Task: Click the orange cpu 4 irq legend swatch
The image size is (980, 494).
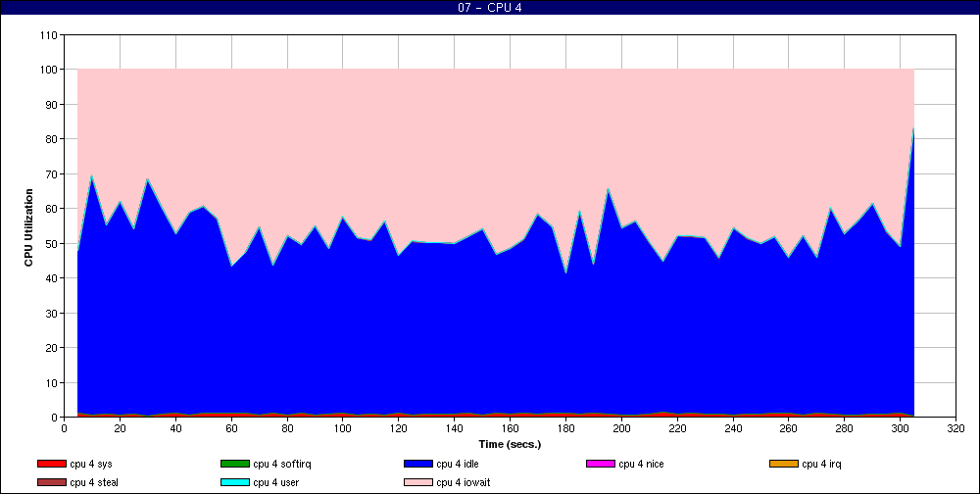Action: tap(784, 464)
